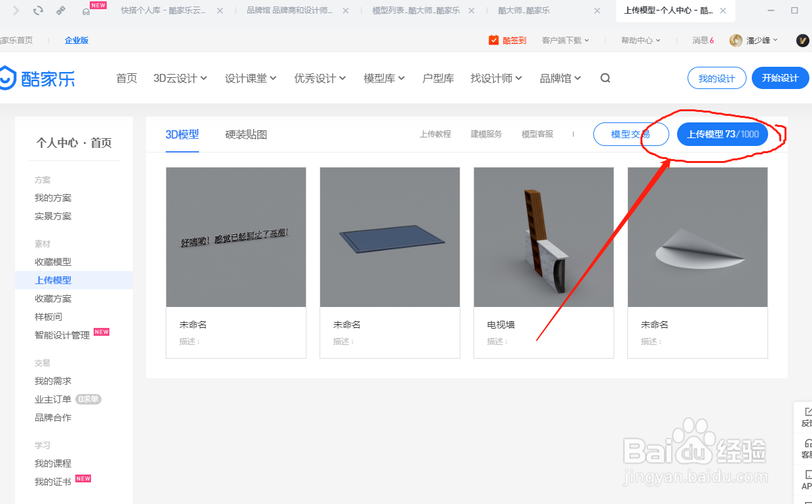Click the 企业版 link

pyautogui.click(x=77, y=41)
